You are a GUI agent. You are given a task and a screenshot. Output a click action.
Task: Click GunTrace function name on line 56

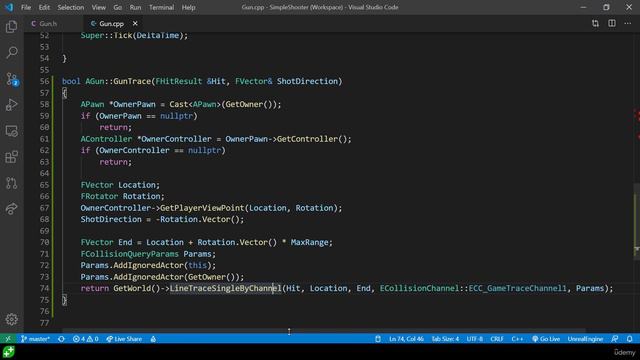pos(132,81)
